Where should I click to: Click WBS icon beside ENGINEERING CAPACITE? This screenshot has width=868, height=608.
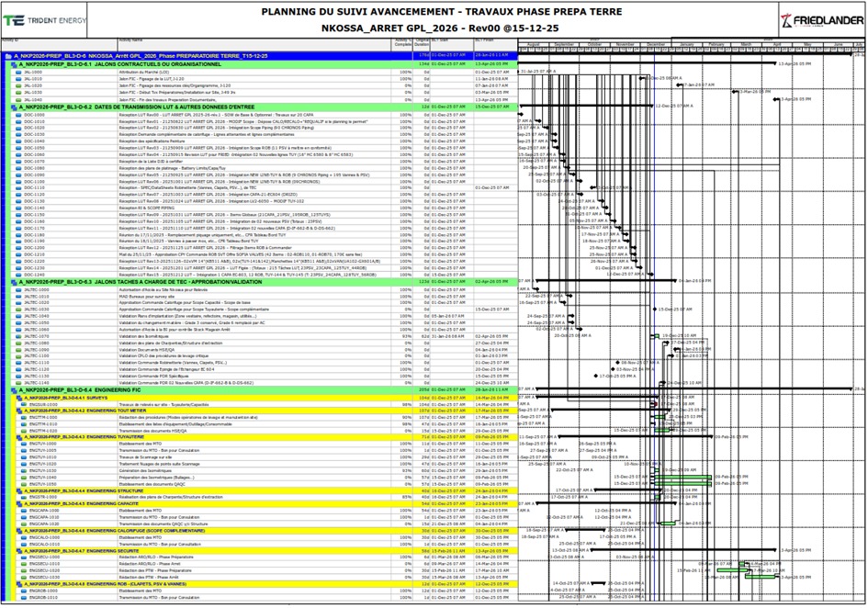coord(18,504)
